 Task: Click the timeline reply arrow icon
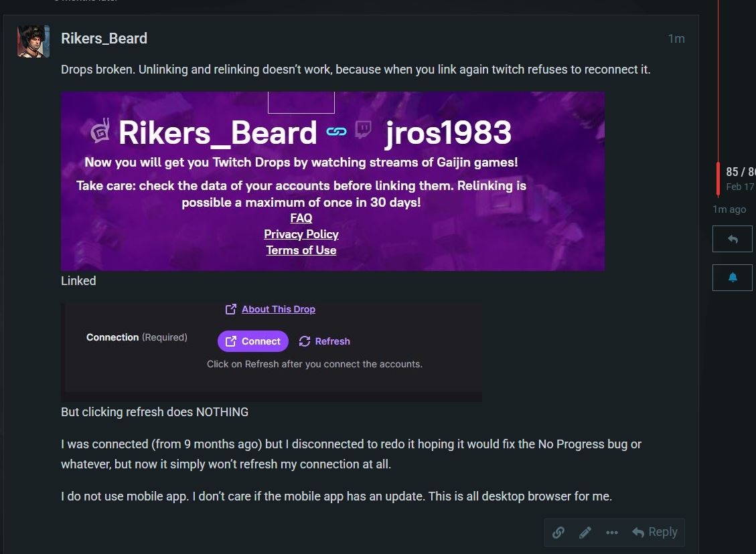click(x=733, y=239)
